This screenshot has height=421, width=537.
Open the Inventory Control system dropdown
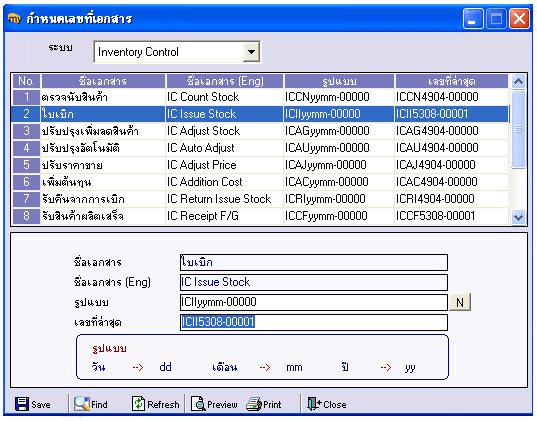pos(251,52)
